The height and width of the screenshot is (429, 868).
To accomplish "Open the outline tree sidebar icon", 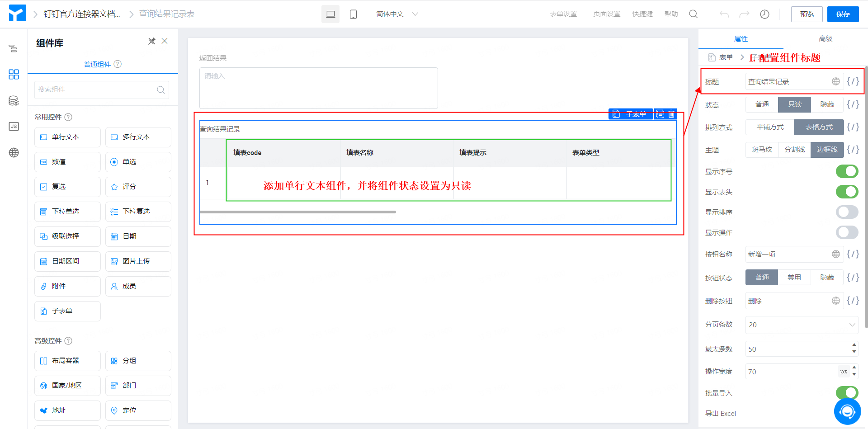I will tap(14, 48).
